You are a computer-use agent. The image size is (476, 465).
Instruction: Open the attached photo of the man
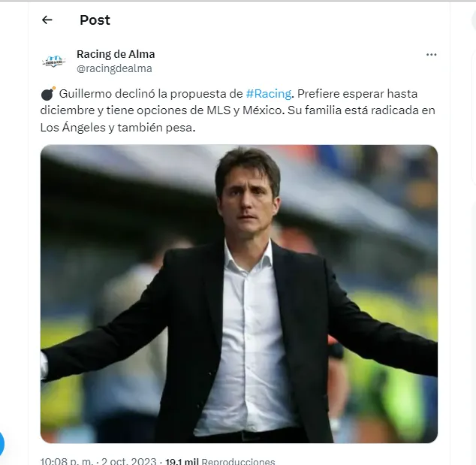tap(239, 293)
